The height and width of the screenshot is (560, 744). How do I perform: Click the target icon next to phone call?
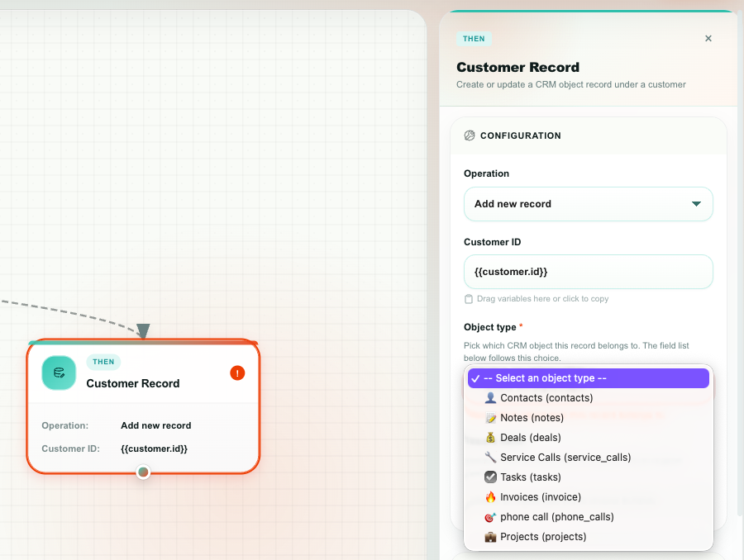[x=490, y=517]
